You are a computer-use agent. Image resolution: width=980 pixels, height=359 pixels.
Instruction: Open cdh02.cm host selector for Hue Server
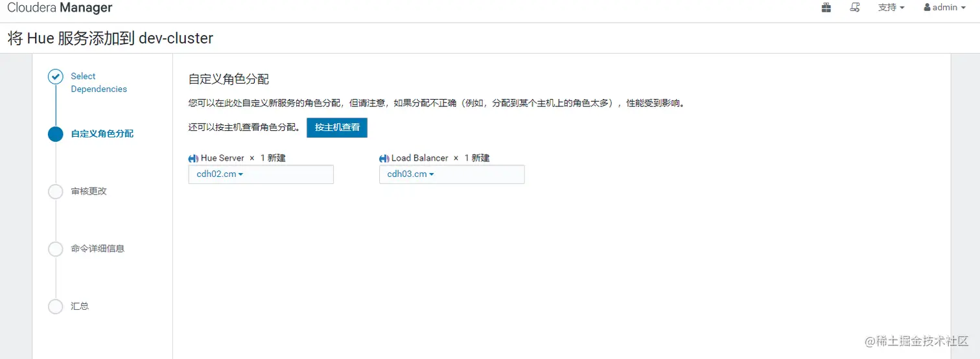click(x=220, y=174)
